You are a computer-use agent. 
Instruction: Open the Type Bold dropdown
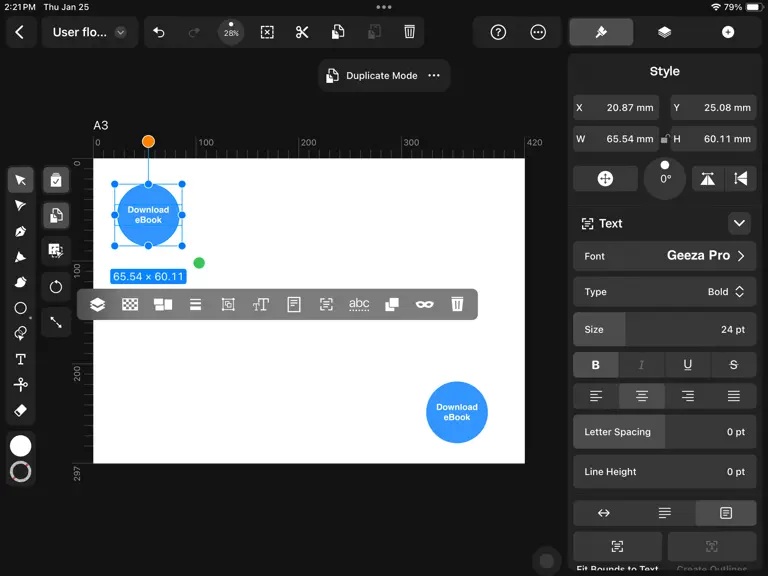(665, 292)
